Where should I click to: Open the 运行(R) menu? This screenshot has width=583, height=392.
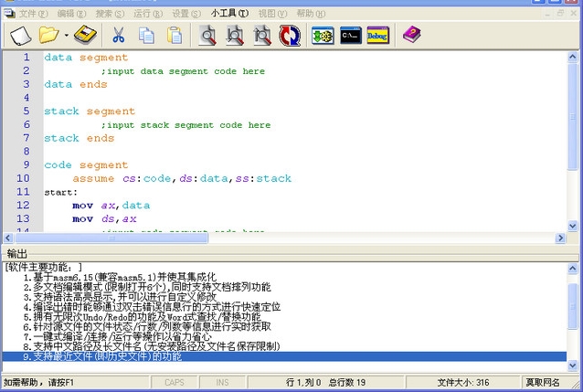click(147, 14)
